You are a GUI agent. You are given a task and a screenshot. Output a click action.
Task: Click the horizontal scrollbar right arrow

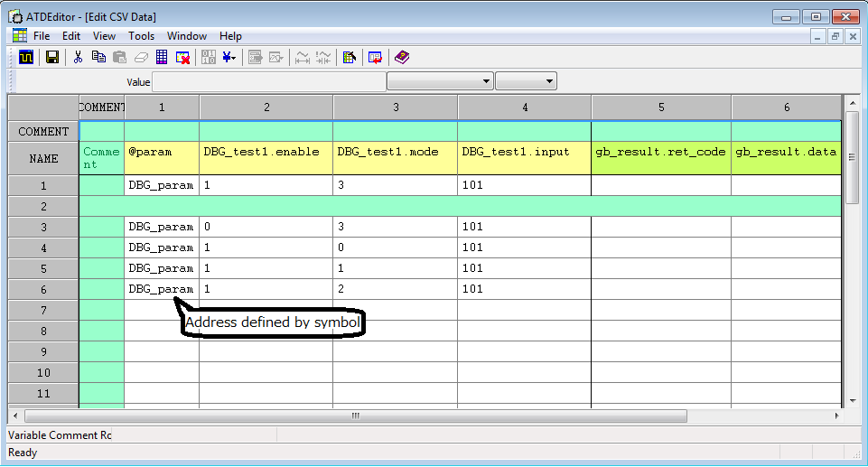pos(836,416)
